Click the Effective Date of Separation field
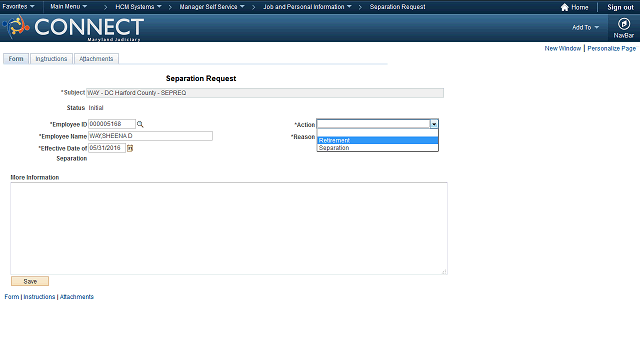The height and width of the screenshot is (360, 640). [107, 148]
